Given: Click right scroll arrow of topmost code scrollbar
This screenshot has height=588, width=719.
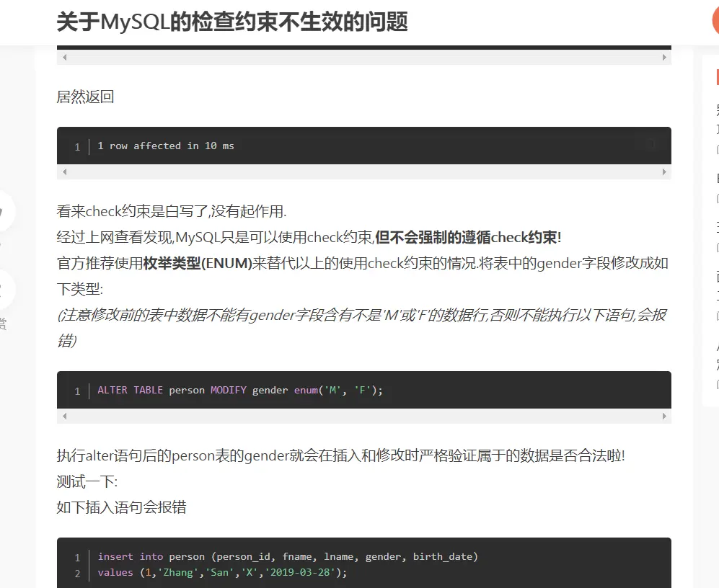Looking at the screenshot, I should tap(664, 58).
